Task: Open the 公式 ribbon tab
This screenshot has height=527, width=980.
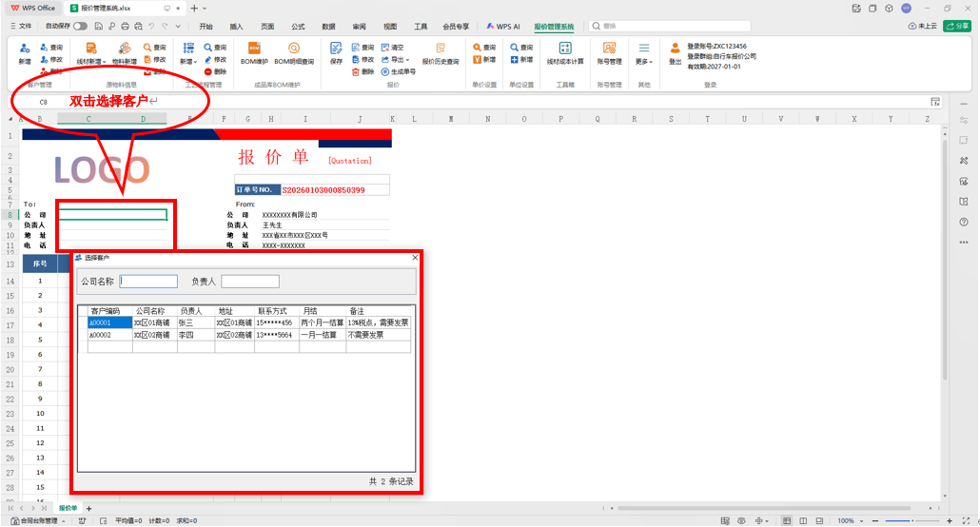Action: 298,27
